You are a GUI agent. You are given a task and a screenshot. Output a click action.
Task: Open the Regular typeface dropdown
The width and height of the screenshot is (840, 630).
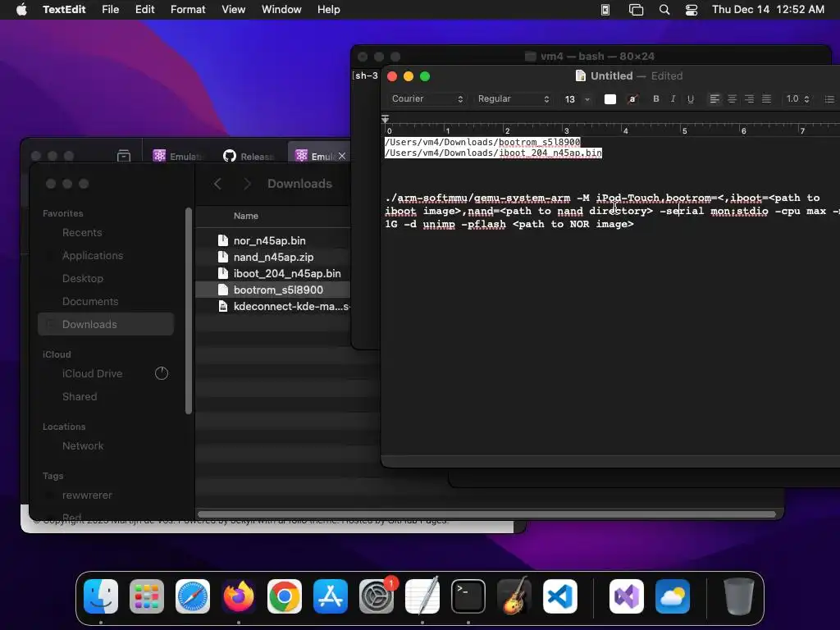pos(514,99)
